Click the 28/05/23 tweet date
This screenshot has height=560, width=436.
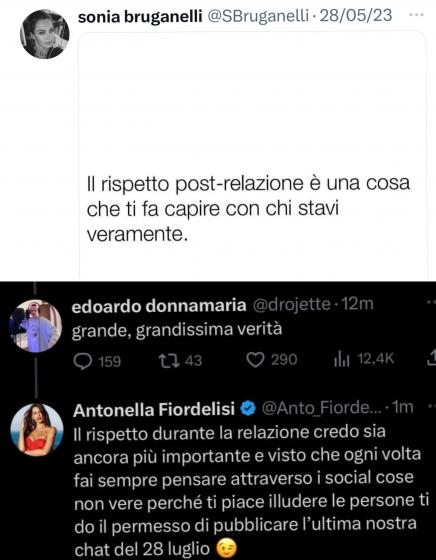coord(356,16)
